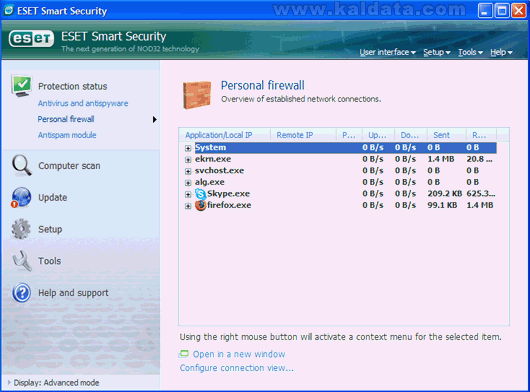The image size is (530, 392).
Task: Click the Up... column header
Action: tap(378, 135)
